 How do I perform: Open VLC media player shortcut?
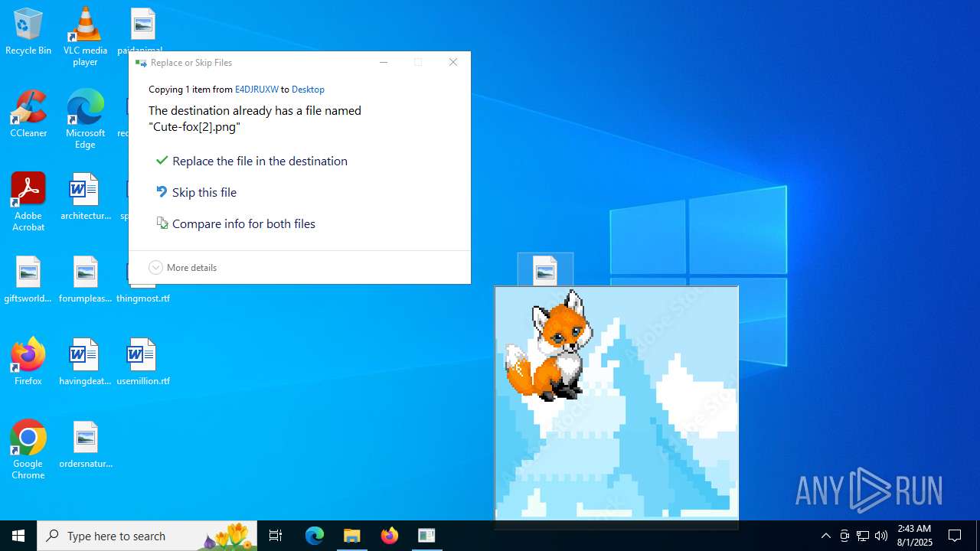click(85, 36)
